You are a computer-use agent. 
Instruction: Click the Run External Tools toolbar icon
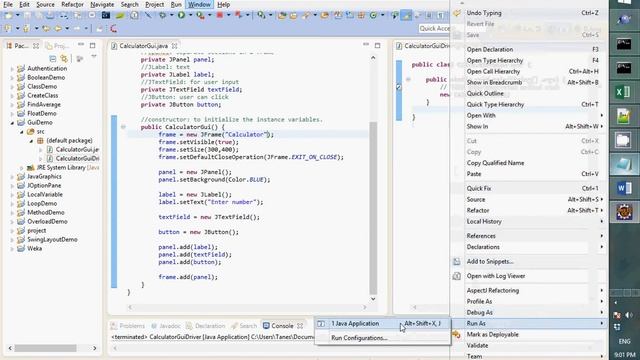pos(200,16)
